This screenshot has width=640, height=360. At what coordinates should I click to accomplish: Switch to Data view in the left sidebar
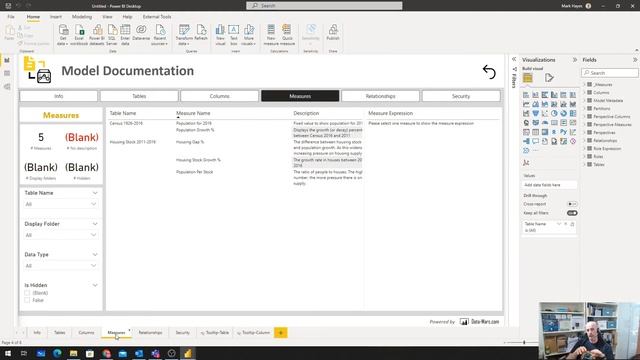7,73
